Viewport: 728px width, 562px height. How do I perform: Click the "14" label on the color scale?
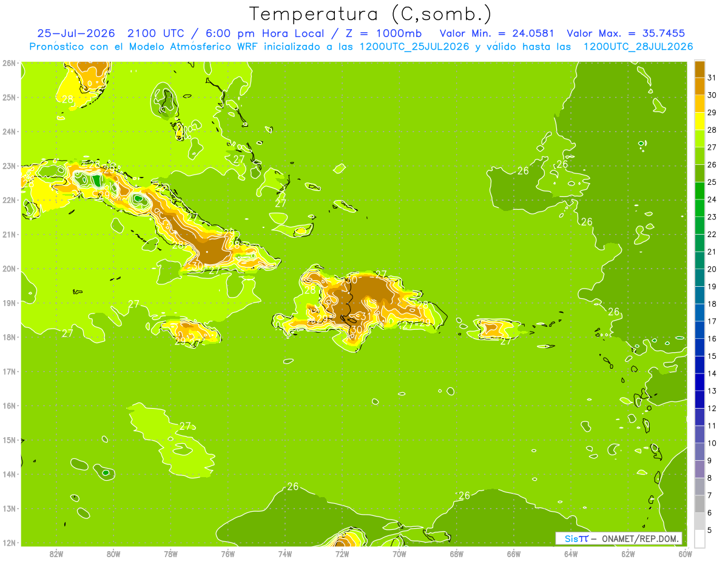point(712,373)
